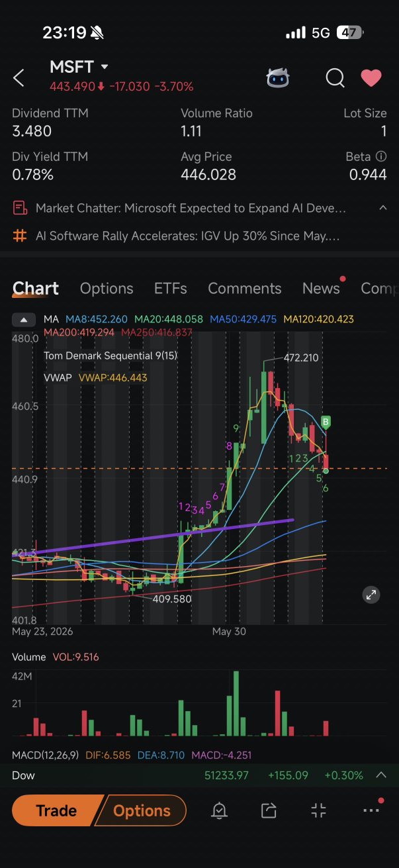This screenshot has height=868, width=399.
Task: Expand the chart to fullscreen
Action: (371, 595)
